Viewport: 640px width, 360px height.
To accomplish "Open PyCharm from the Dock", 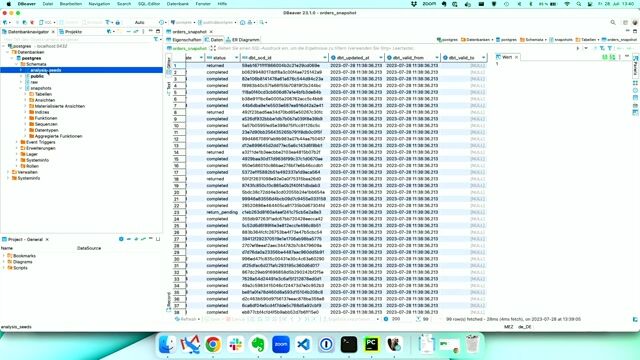I will pyautogui.click(x=371, y=344).
